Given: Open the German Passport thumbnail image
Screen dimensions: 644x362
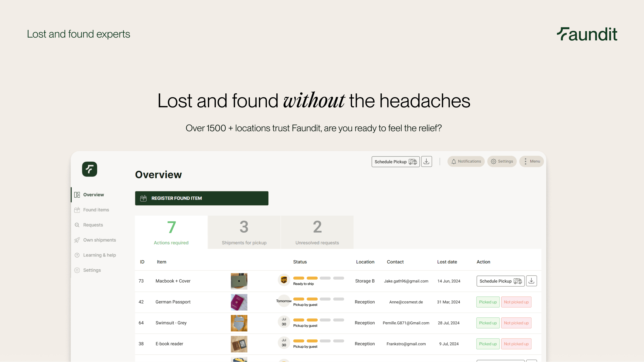Looking at the screenshot, I should coord(239,302).
